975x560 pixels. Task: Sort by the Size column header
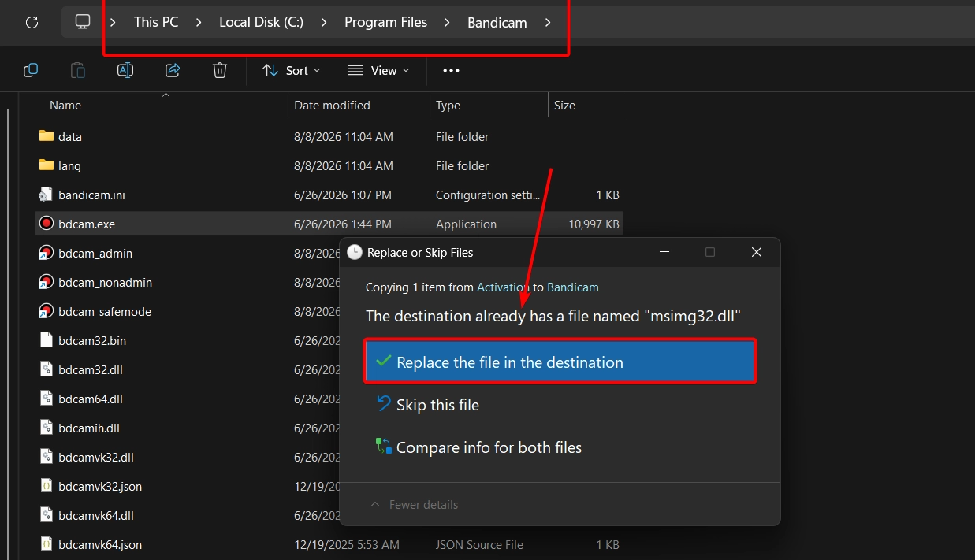coord(564,105)
